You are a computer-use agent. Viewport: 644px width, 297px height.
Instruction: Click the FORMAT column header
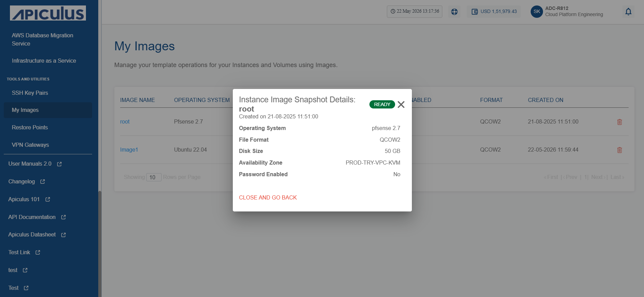(491, 100)
